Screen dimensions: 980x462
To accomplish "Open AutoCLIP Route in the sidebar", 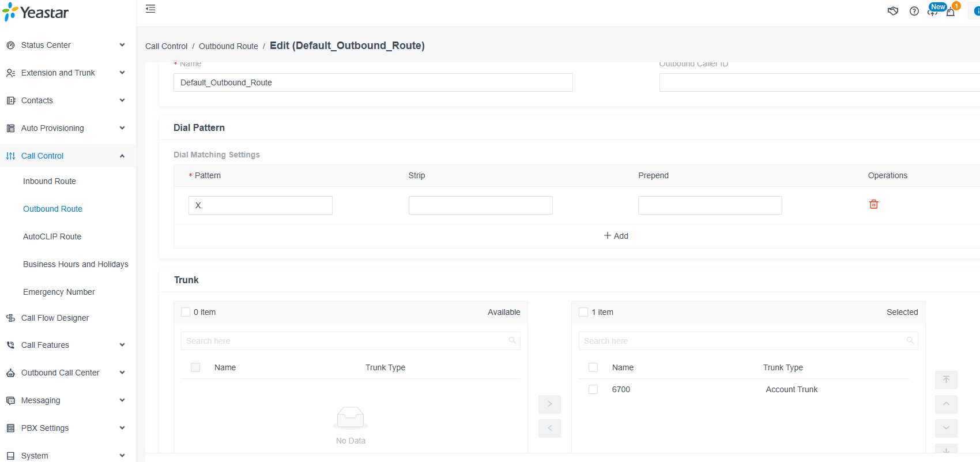I will point(52,236).
